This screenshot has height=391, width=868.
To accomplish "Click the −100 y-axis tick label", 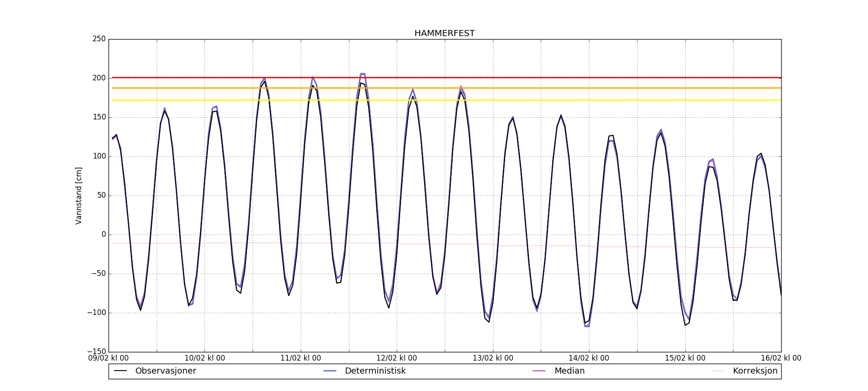I will [96, 313].
